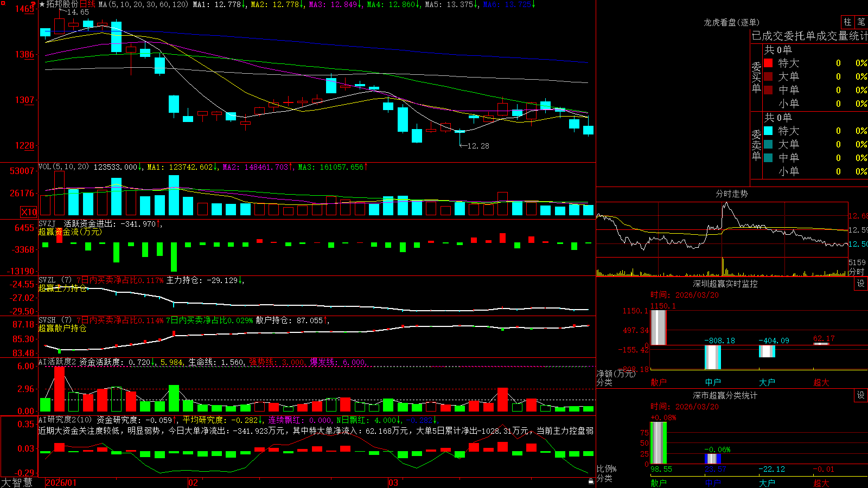The width and height of the screenshot is (868, 488).
Task: Click the 超赢资金流(万元) label
Action: 69,232
